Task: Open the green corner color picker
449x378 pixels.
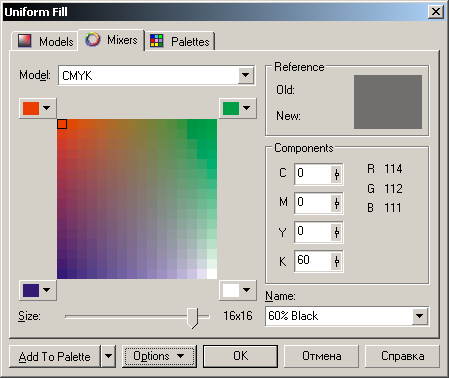Action: (237, 108)
